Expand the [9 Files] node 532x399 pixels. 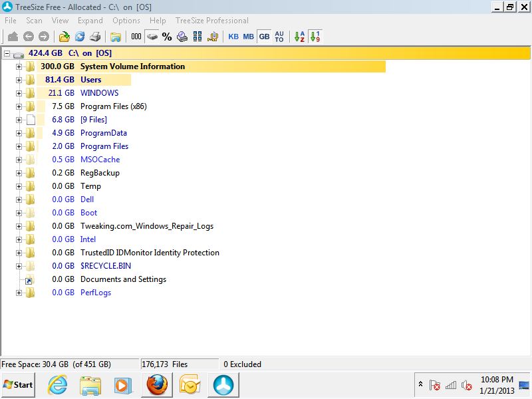(x=19, y=120)
